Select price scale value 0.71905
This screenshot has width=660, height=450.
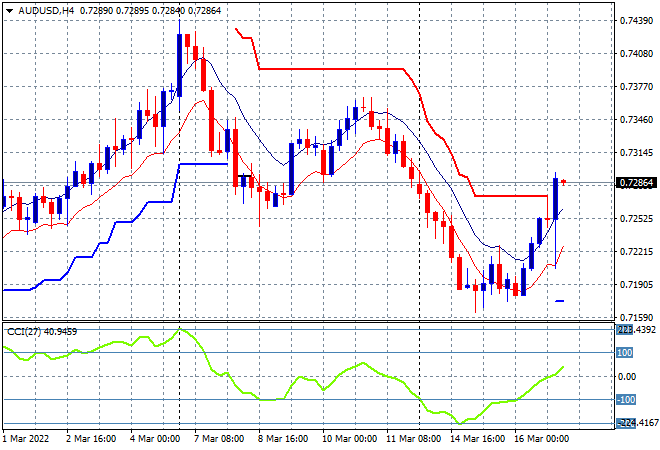pyautogui.click(x=636, y=285)
